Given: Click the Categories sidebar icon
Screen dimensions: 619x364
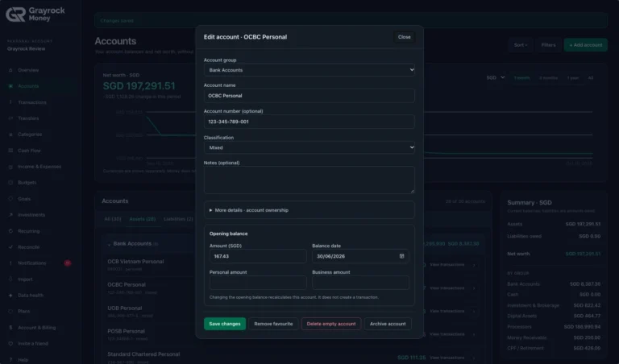Looking at the screenshot, I should [10, 134].
